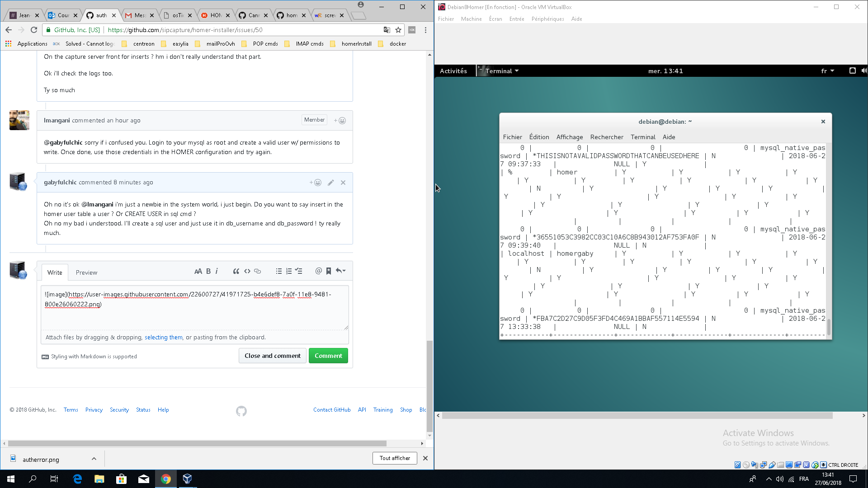This screenshot has height=488, width=868.
Task: Insert an unordered list in the comment
Action: coord(279,271)
